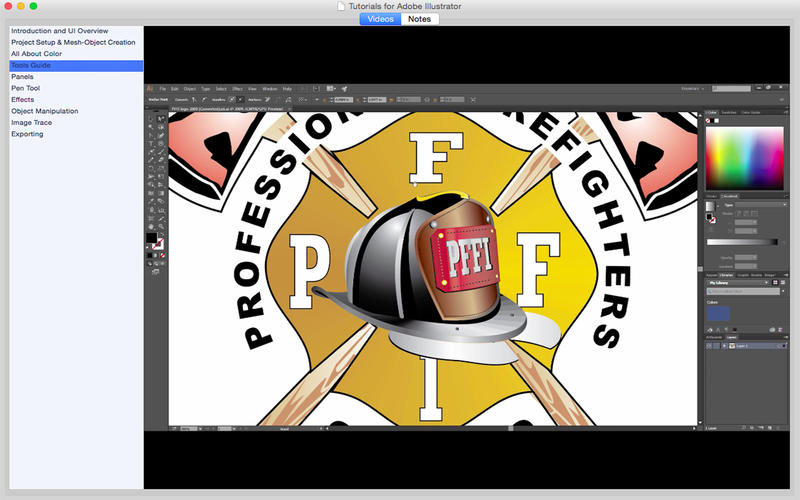Open Project Setup & Mesh-Object Creation tutorial
Viewport: 800px width, 500px height.
coord(73,42)
